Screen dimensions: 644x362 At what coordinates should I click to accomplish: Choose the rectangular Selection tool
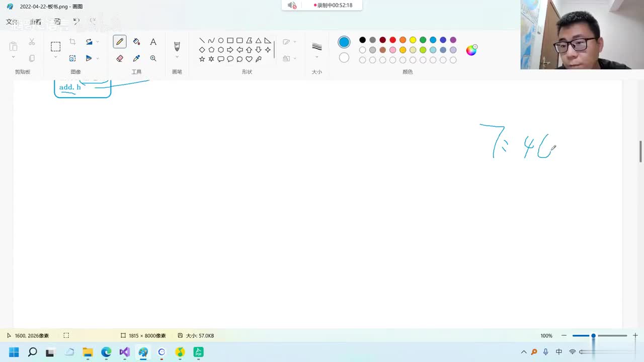[x=55, y=46]
